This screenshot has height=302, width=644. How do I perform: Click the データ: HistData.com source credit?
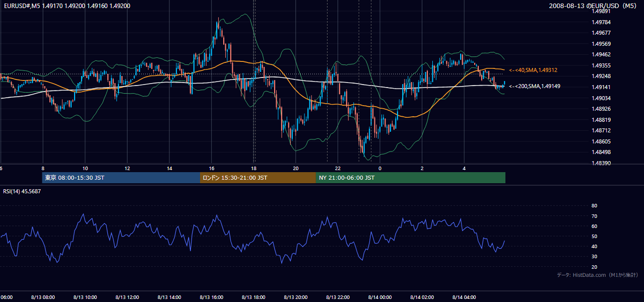[x=597, y=275]
